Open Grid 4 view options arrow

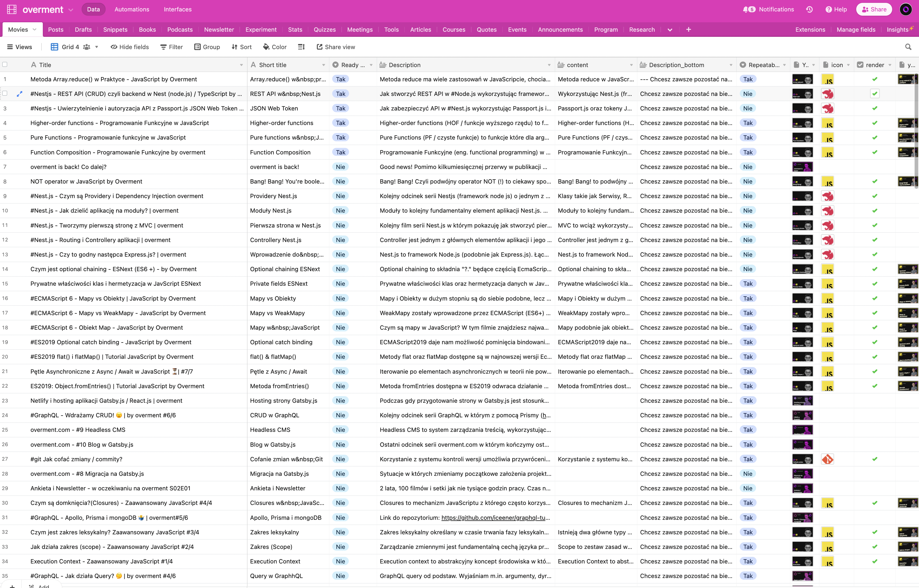click(x=96, y=47)
